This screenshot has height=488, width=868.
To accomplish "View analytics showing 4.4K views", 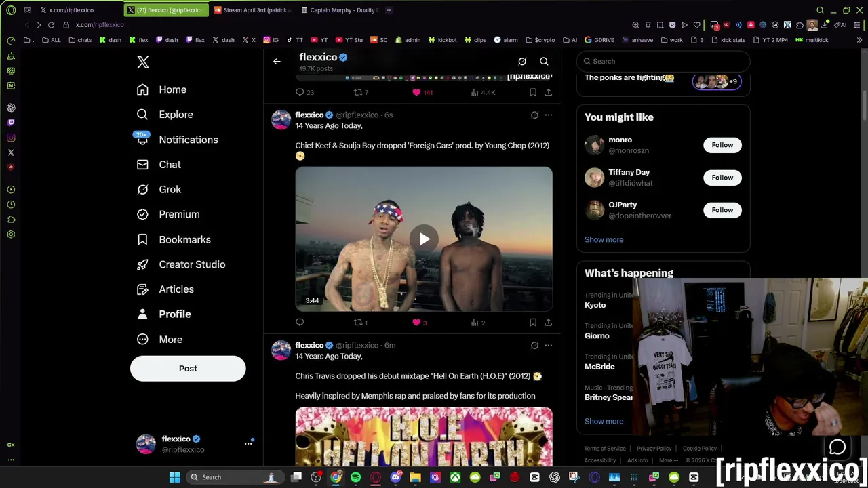I will tap(484, 92).
